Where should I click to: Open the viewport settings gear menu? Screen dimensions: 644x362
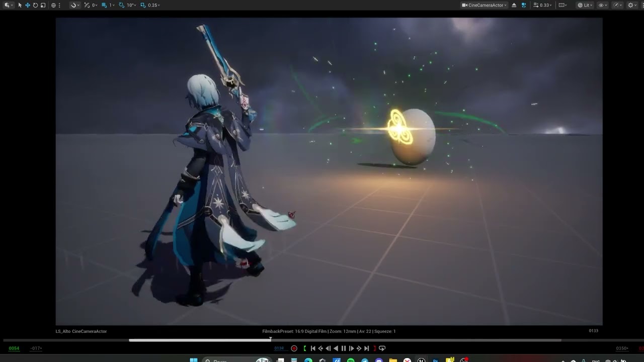[632, 5]
